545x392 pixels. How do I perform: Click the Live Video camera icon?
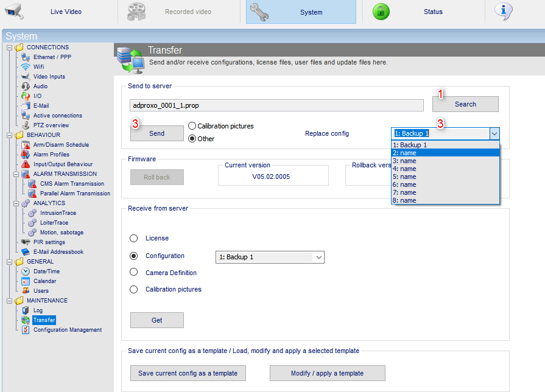click(14, 12)
